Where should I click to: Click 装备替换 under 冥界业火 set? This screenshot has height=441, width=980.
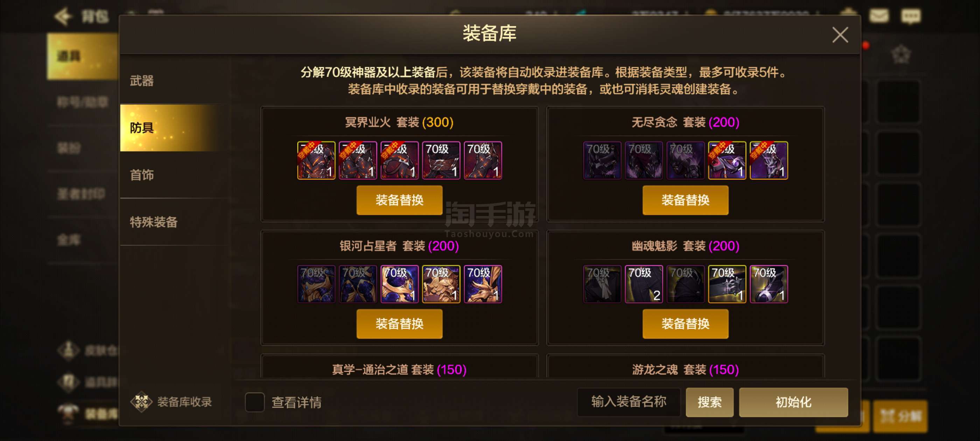(399, 200)
